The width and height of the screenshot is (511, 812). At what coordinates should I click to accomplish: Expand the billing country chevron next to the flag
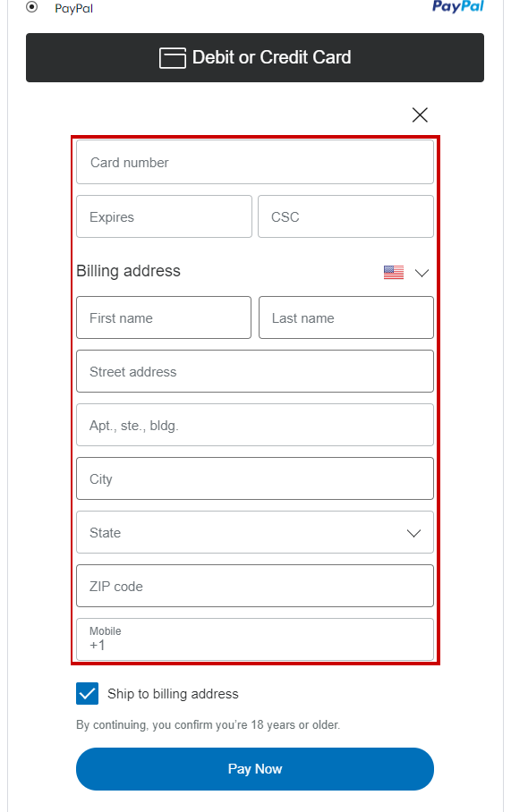[x=422, y=273]
